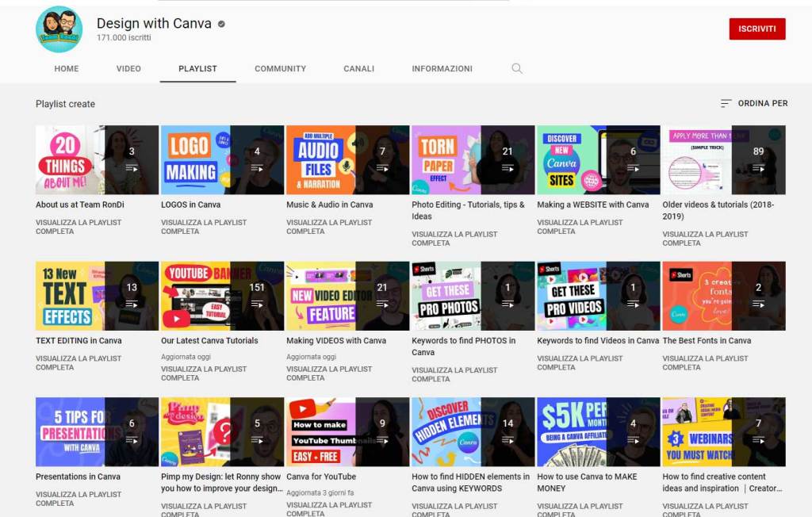Go to the INFORMAZIONI tab
Viewport: 812px width, 517px height.
coord(442,69)
